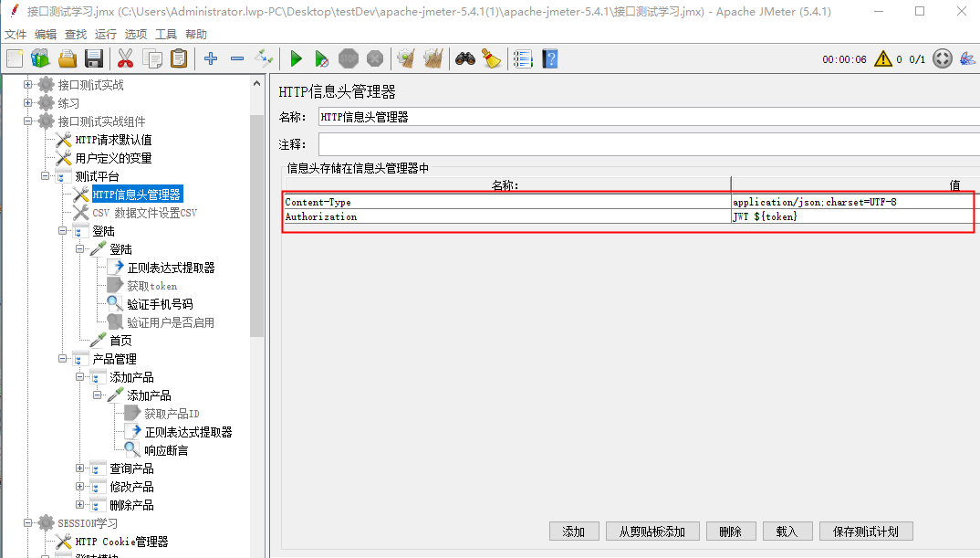Image resolution: width=980 pixels, height=558 pixels.
Task: Select HTTP Cookie管理器 in tree
Action: [x=122, y=542]
